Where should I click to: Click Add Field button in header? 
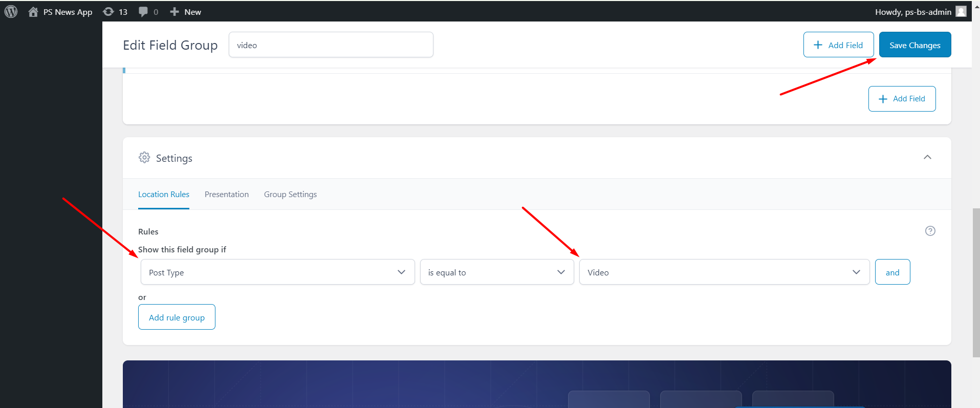point(838,45)
